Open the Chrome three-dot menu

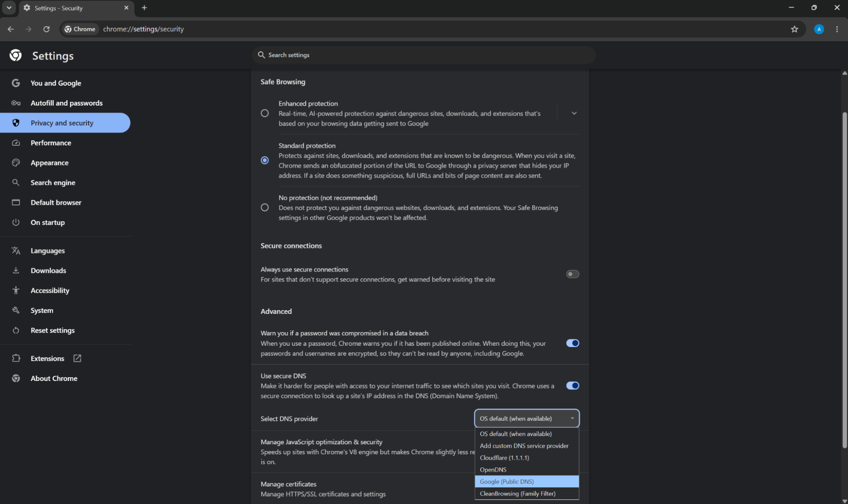click(x=837, y=29)
